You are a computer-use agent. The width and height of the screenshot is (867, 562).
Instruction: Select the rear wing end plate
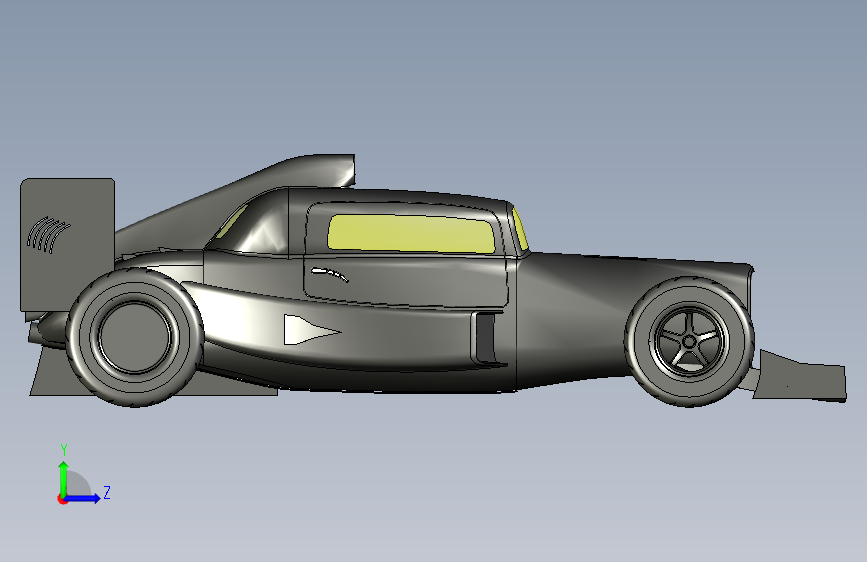point(67,243)
